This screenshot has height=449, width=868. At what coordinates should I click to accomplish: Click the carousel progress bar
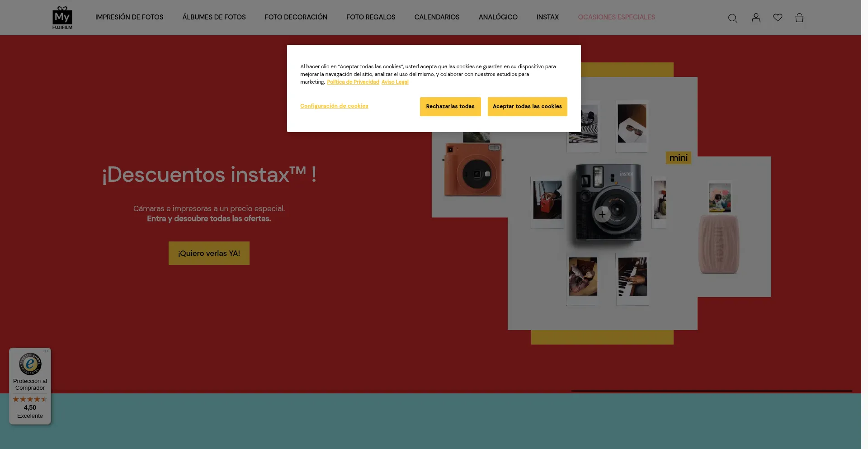712,391
